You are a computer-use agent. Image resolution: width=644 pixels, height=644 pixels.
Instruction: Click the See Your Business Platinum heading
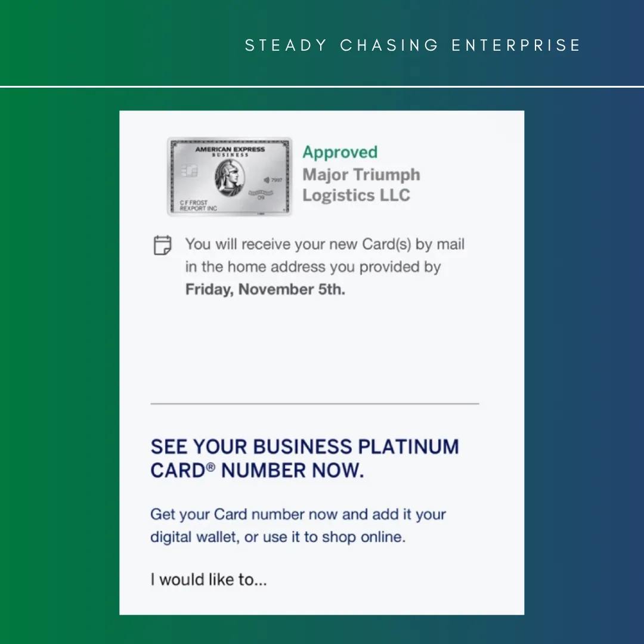click(305, 447)
